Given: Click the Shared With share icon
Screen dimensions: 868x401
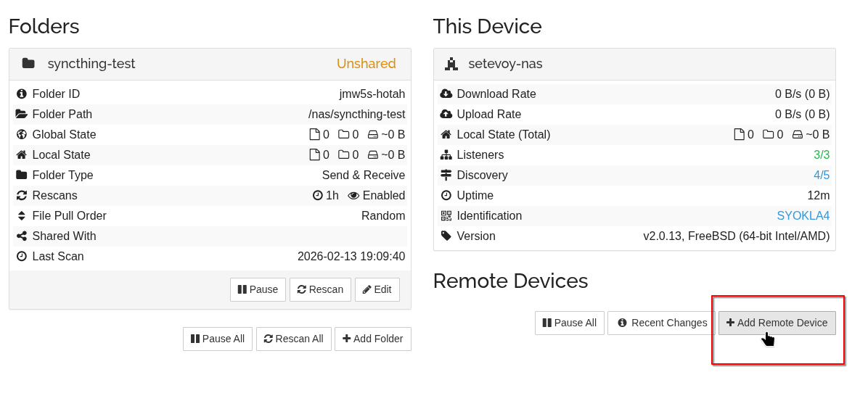Looking at the screenshot, I should pyautogui.click(x=22, y=236).
